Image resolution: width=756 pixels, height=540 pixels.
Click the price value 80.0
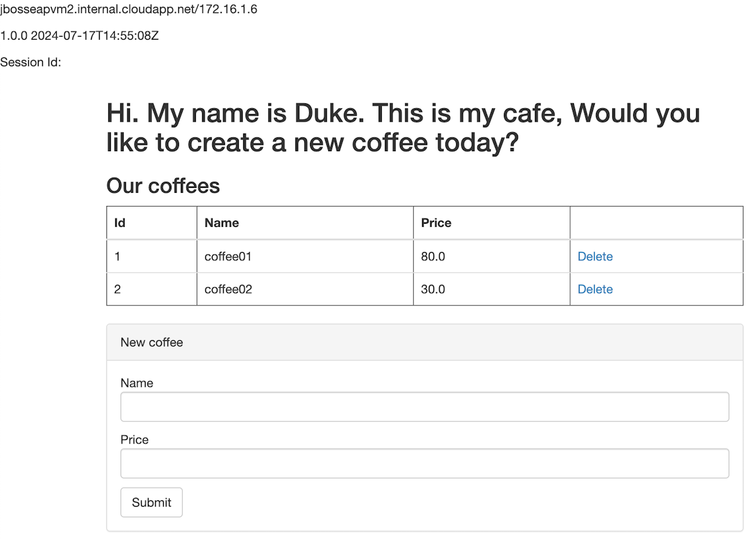433,256
